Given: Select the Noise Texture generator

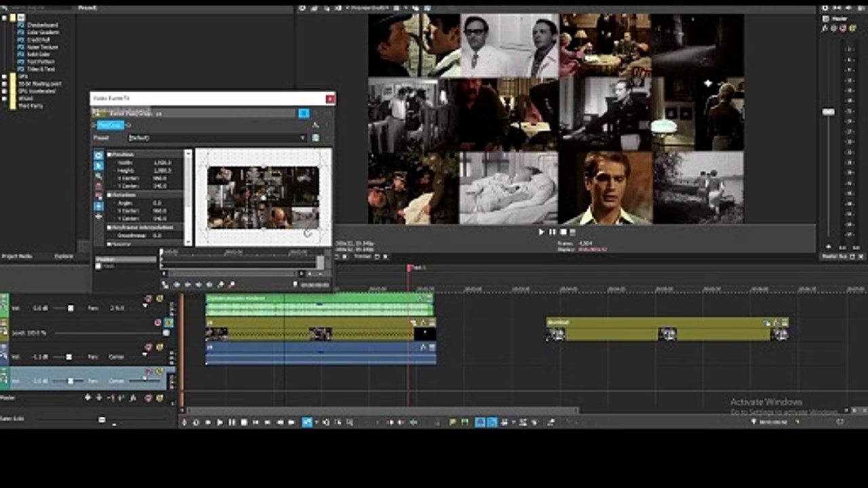Looking at the screenshot, I should (x=43, y=47).
